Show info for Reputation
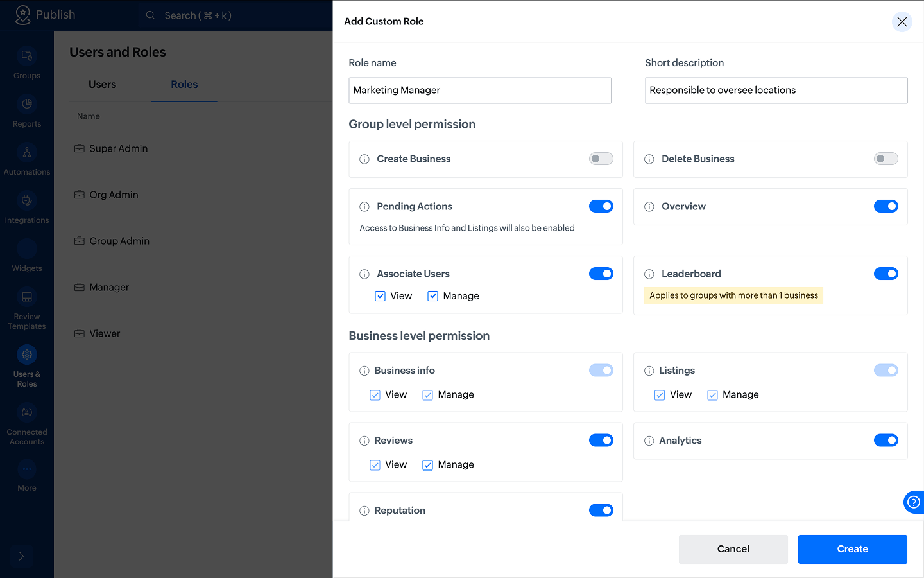 point(364,511)
